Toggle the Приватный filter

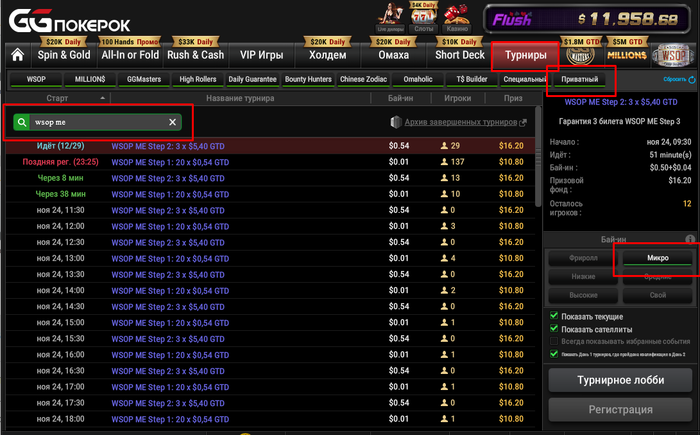point(579,79)
